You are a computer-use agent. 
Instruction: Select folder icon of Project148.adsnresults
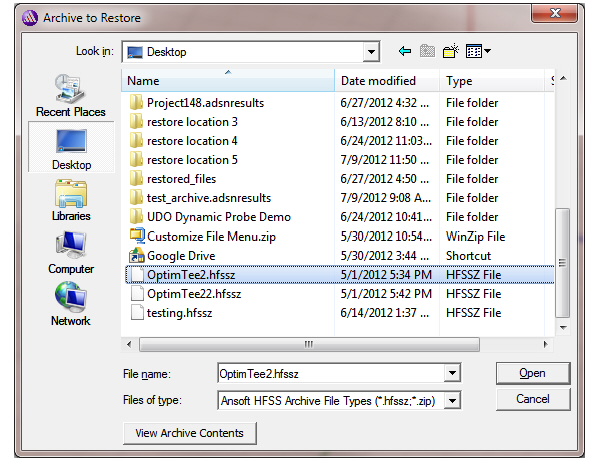(136, 103)
